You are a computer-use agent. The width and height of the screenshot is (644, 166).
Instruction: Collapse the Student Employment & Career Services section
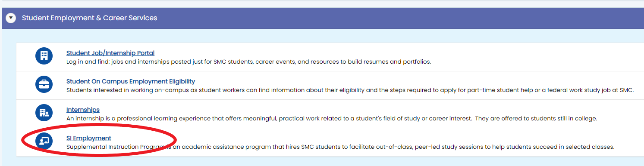[x=11, y=18]
